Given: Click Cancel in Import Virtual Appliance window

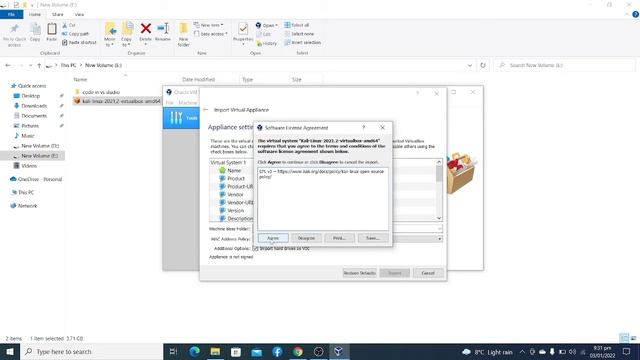Looking at the screenshot, I should point(428,273).
